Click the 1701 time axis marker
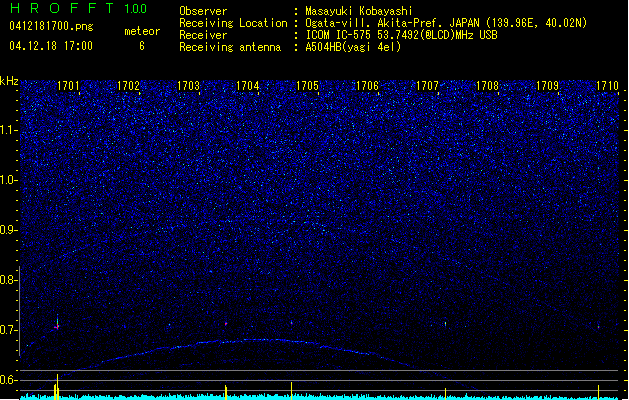 click(x=68, y=86)
